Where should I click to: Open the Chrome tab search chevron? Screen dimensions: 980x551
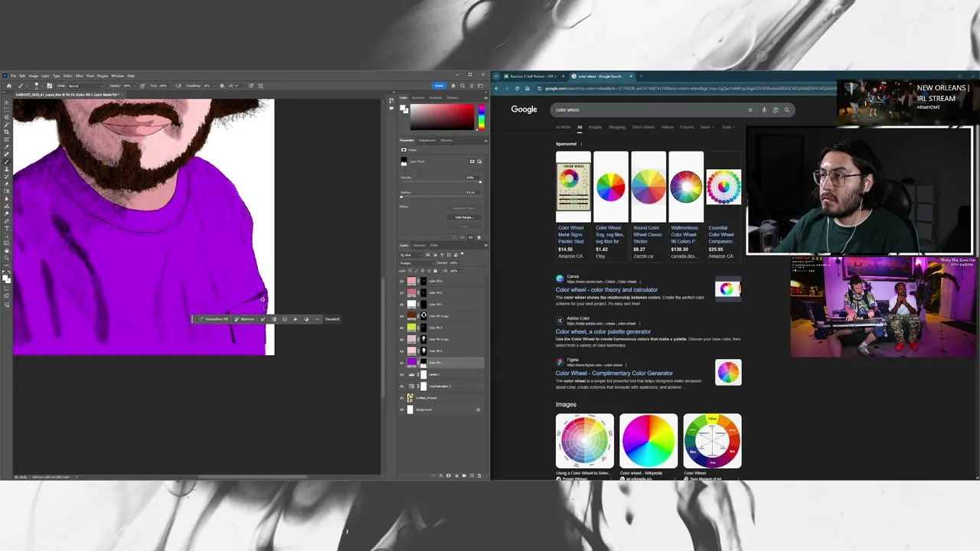click(497, 76)
